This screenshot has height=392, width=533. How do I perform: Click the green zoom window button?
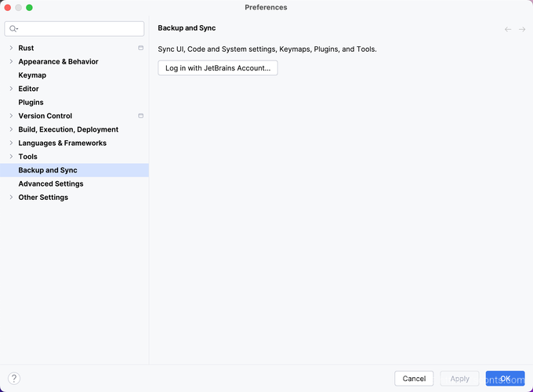(29, 8)
